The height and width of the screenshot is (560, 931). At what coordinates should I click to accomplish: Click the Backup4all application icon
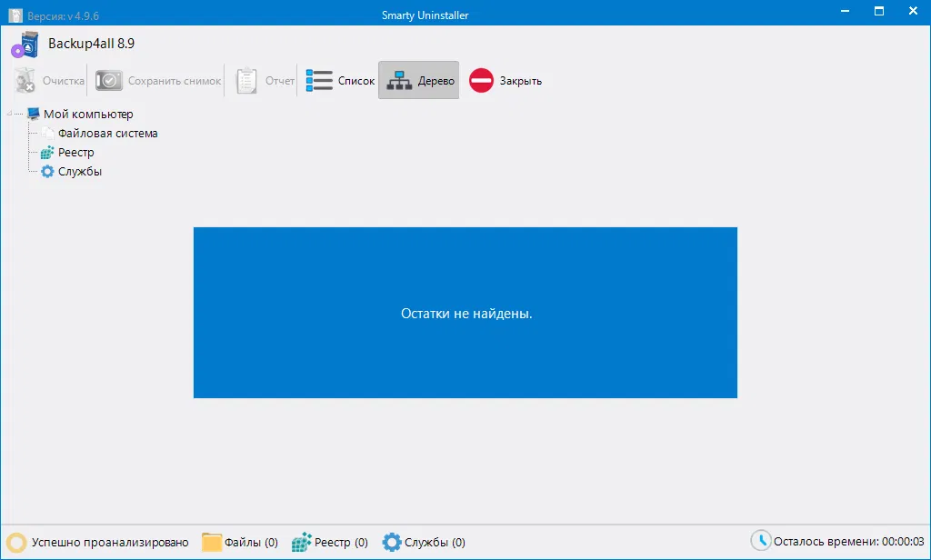click(x=25, y=43)
